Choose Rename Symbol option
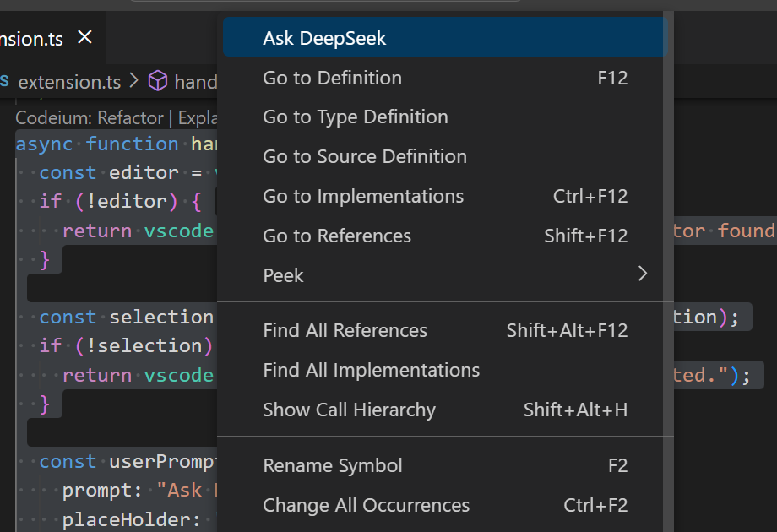The image size is (777, 532). 332,465
